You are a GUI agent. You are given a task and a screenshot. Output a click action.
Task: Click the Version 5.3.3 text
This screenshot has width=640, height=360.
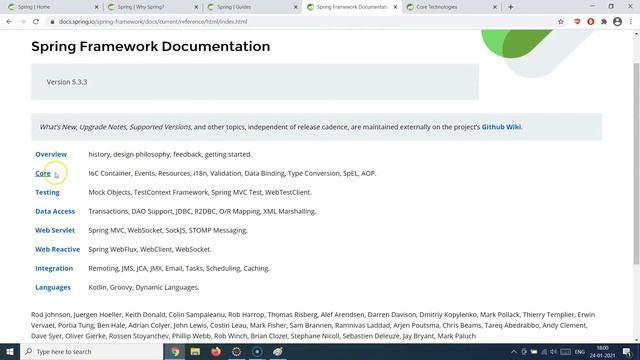tap(67, 82)
